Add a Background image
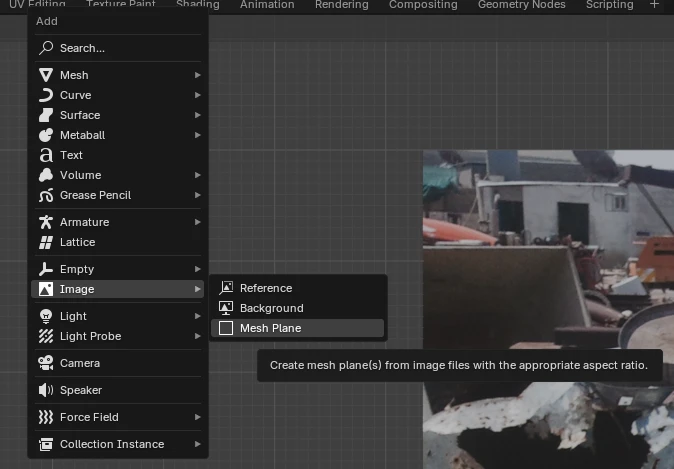Viewport: 674px width, 469px height. point(271,308)
